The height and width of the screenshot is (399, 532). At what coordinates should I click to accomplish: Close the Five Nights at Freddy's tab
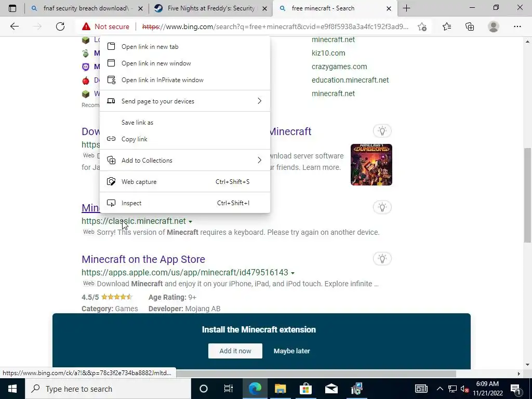(x=265, y=8)
